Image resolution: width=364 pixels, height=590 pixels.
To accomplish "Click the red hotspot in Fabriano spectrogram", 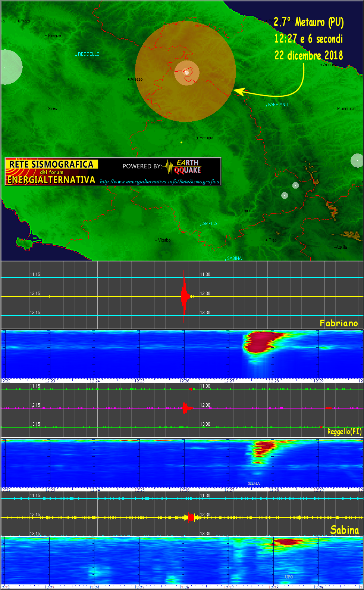I will point(258,342).
